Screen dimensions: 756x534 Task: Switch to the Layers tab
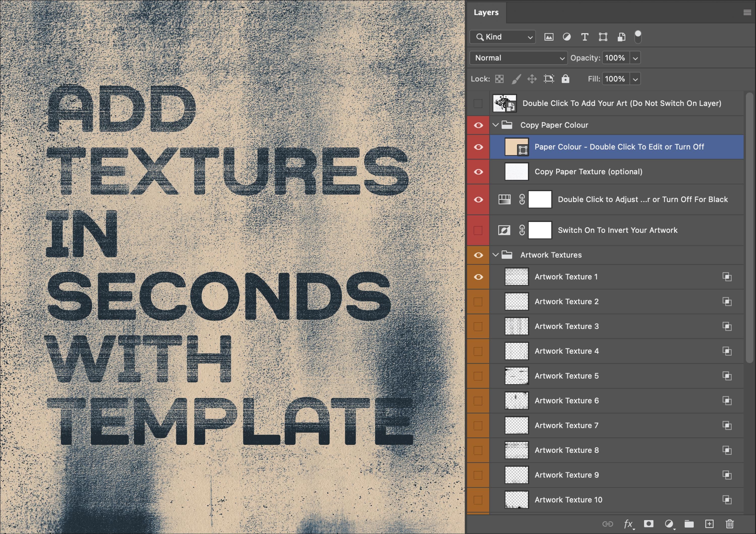[x=486, y=12]
